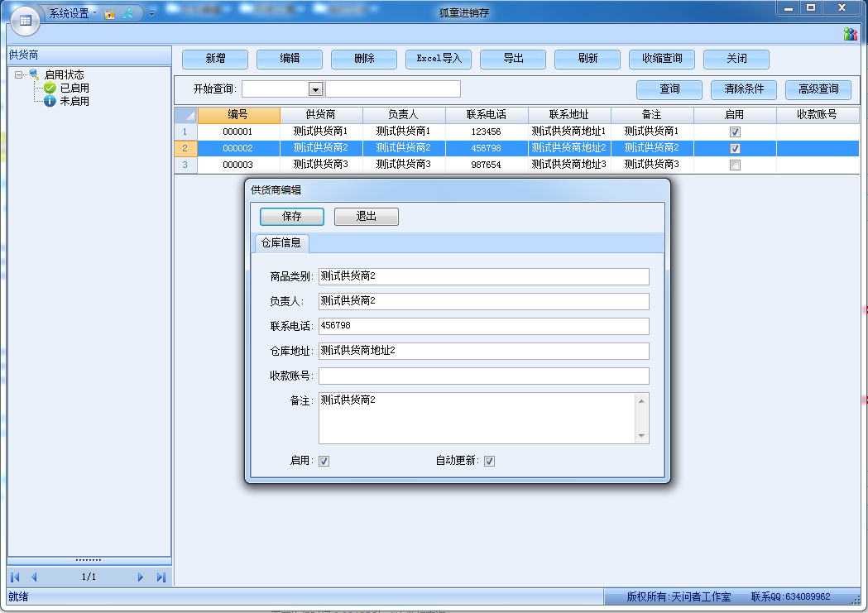The height and width of the screenshot is (613, 868).
Task: Click the round application menu orb button
Action: coord(24,20)
